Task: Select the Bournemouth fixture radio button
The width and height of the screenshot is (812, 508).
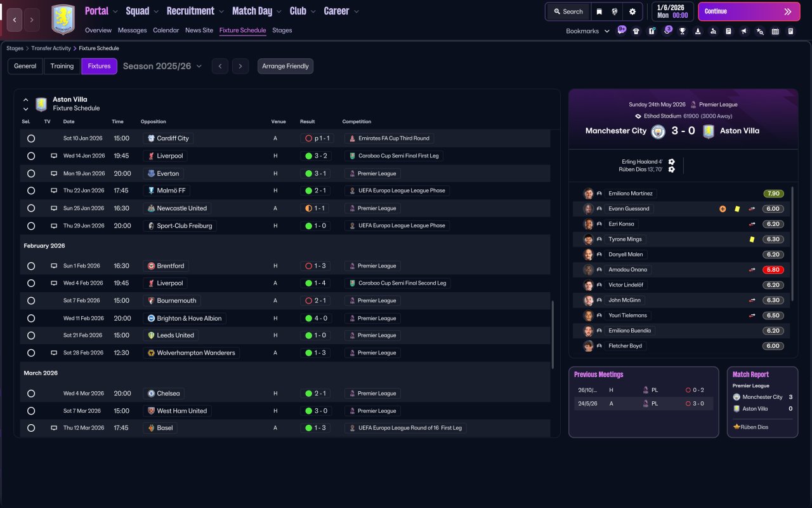Action: tap(31, 301)
